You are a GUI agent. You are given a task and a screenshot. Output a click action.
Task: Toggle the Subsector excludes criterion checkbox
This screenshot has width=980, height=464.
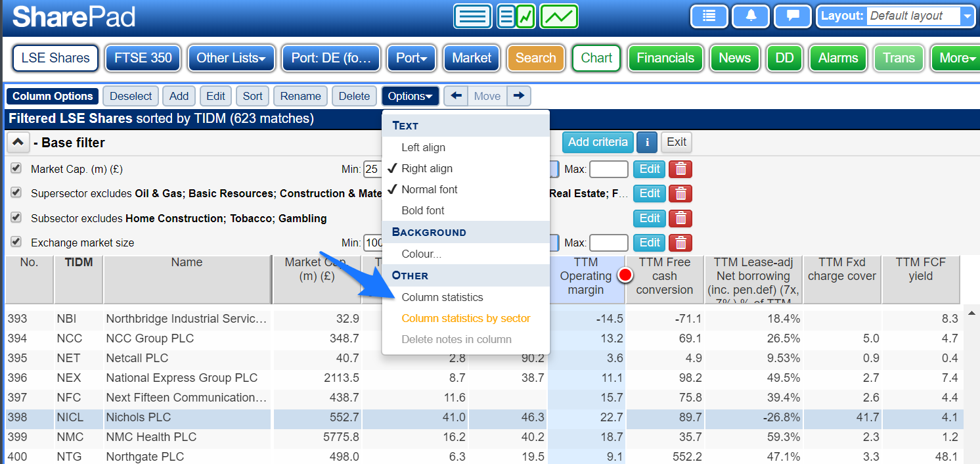16,218
